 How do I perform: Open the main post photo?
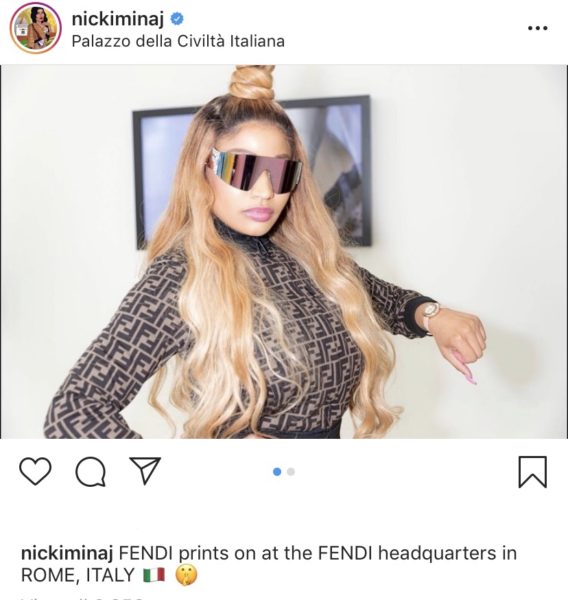(x=284, y=251)
